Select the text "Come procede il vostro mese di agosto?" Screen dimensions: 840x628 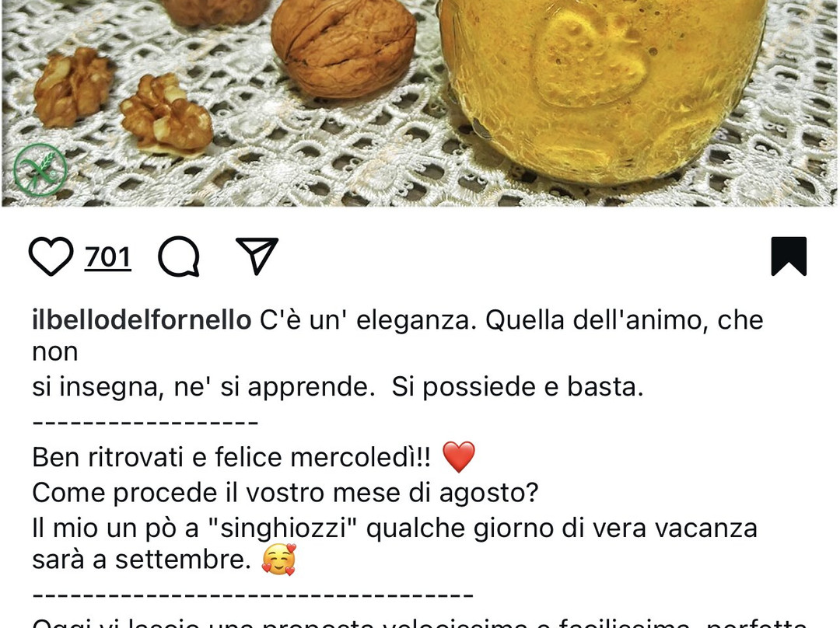coord(285,493)
